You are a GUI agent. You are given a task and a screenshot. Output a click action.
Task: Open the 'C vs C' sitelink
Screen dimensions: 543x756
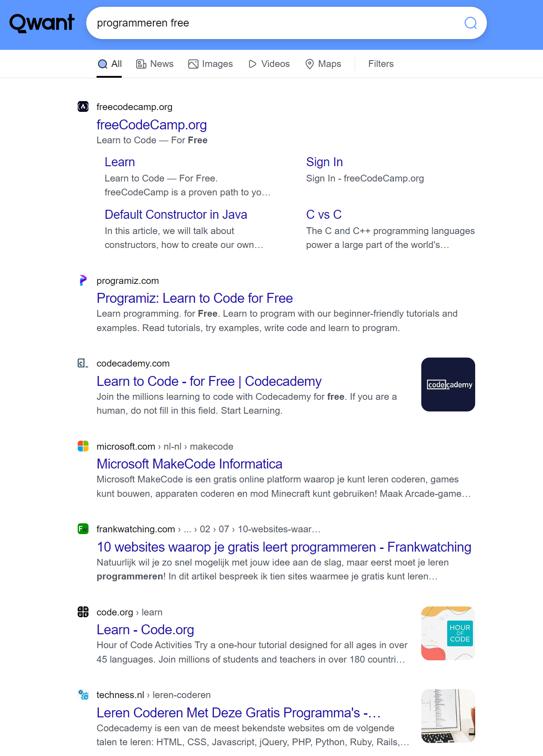(x=324, y=215)
